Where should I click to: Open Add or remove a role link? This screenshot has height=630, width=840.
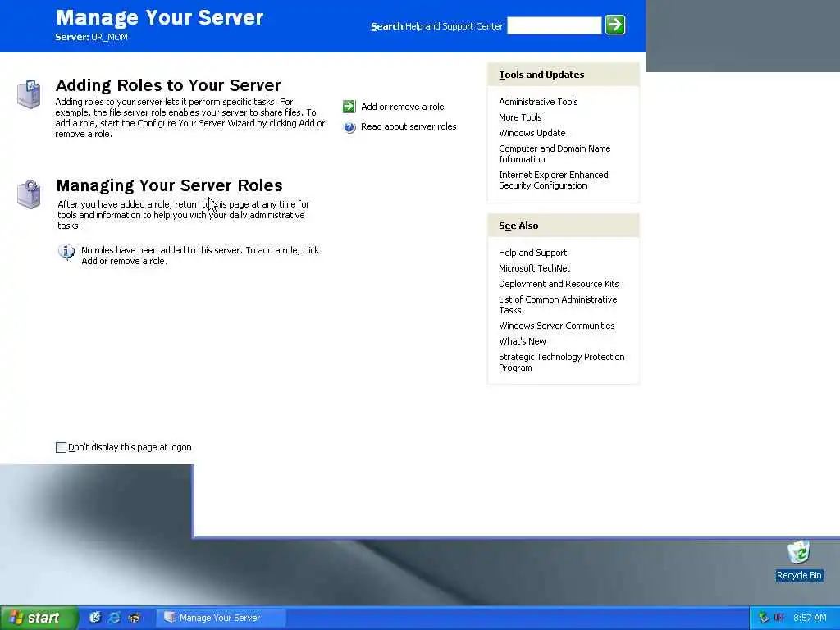coord(402,107)
